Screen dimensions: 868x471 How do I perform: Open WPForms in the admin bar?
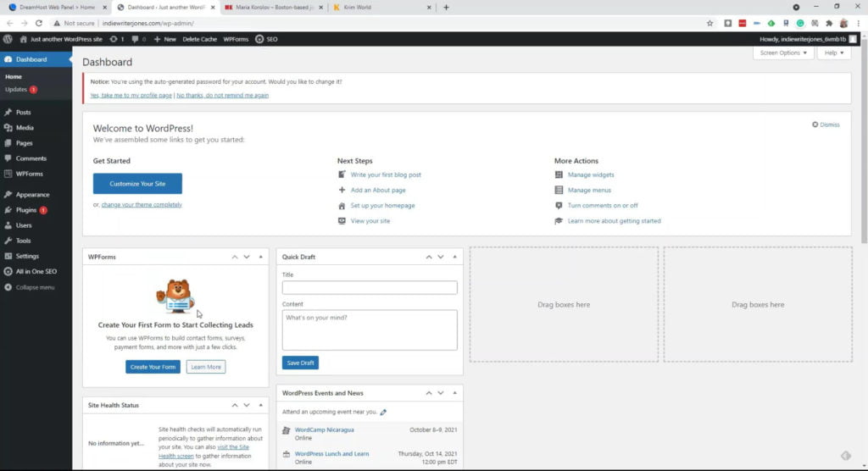[236, 39]
